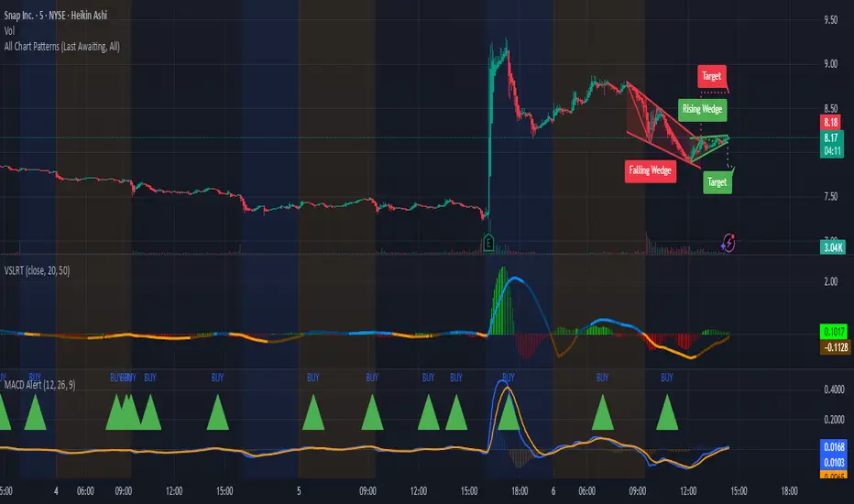
Task: Click the green 0.1017 VSLRT value tag
Action: 834,332
